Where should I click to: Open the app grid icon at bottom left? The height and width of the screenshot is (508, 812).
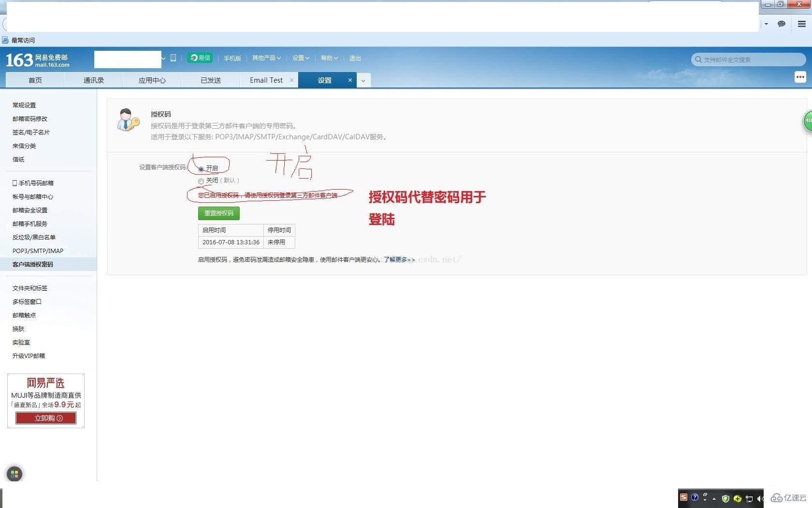[14, 474]
